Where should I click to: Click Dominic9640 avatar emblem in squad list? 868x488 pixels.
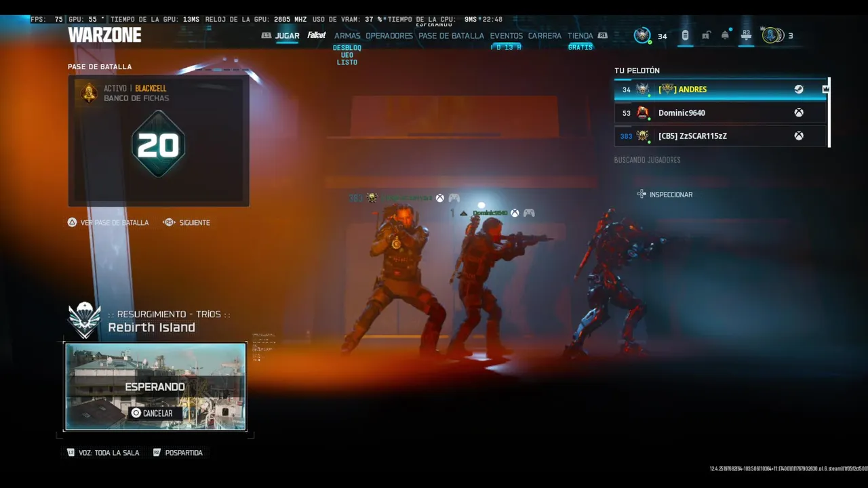click(643, 113)
